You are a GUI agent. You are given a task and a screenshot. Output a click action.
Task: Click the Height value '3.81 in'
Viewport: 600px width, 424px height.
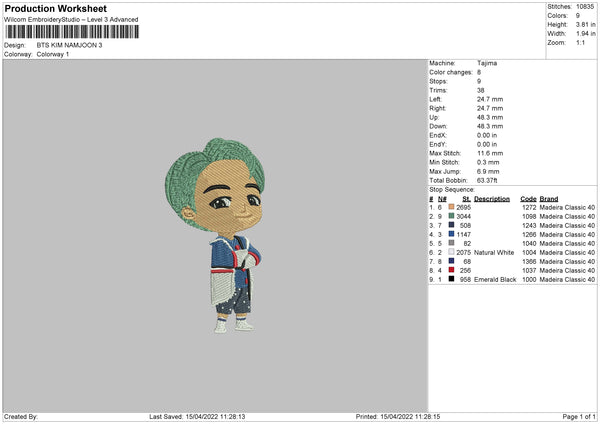585,24
